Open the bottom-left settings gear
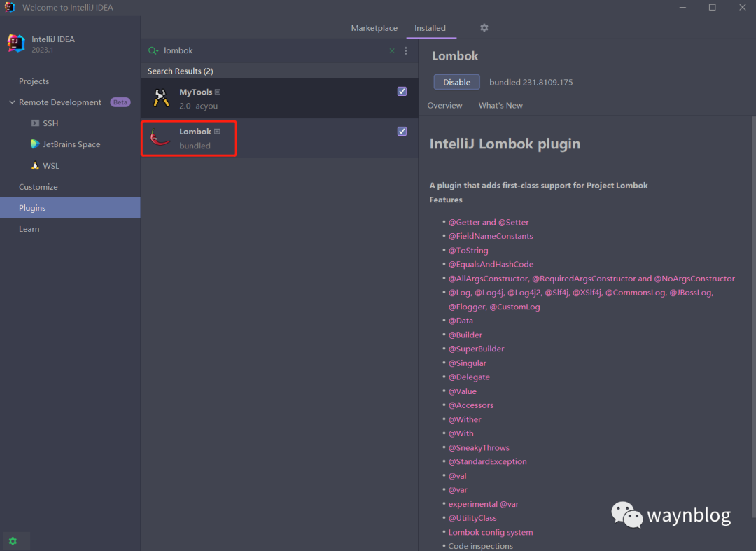Screen dimensions: 756x551 [x=13, y=541]
